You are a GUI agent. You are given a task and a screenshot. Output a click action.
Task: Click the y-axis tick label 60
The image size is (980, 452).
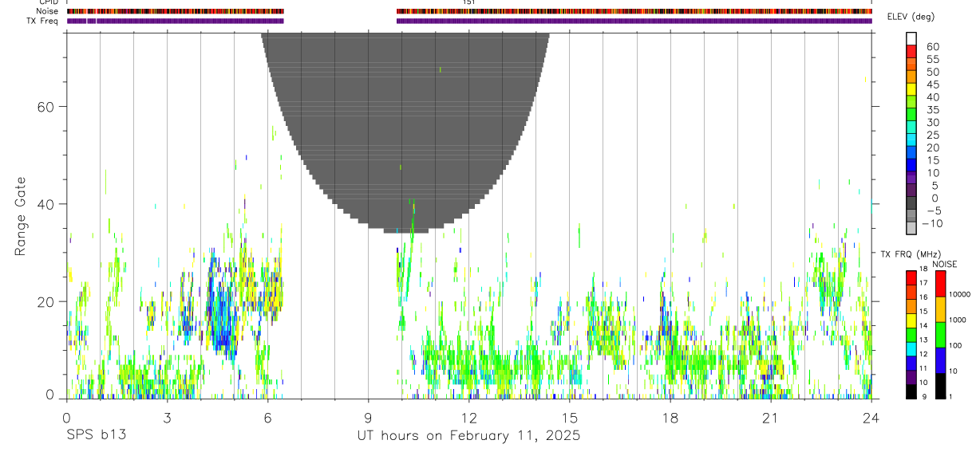pos(45,107)
